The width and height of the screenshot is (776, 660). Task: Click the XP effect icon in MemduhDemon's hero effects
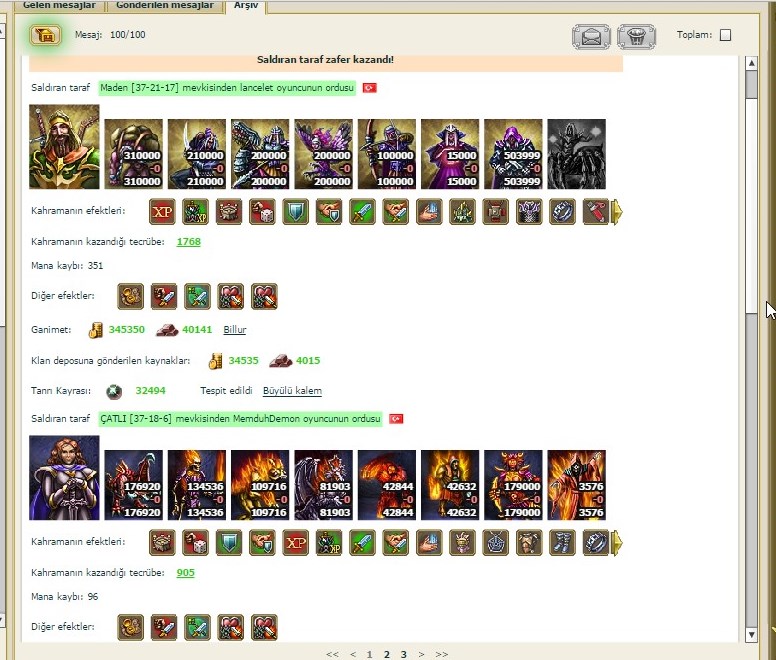tap(295, 542)
